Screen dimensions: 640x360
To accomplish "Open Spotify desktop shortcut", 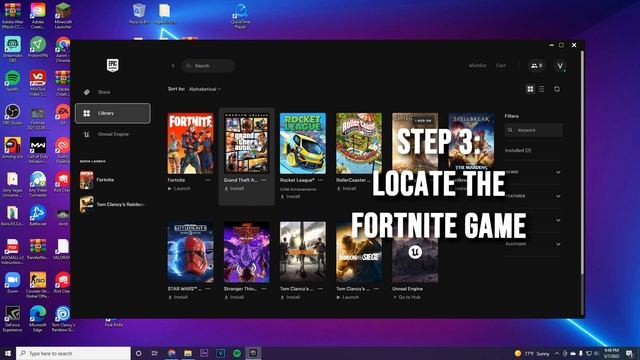I will [12, 81].
